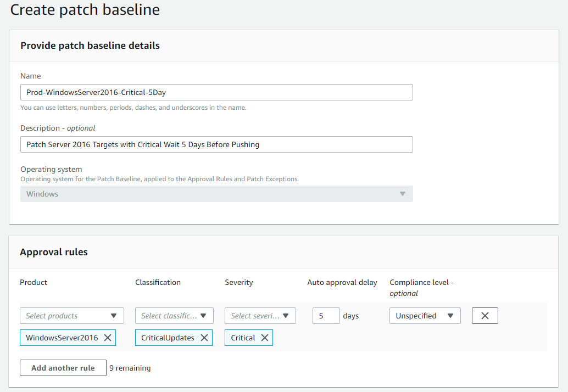Click the Provide patch baseline details heading
The image size is (568, 392).
90,46
